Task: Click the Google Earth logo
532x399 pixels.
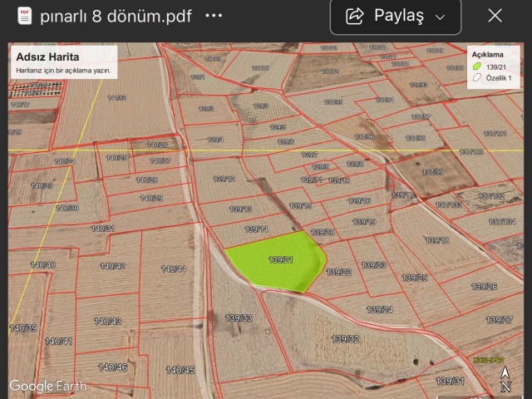Action: point(48,386)
